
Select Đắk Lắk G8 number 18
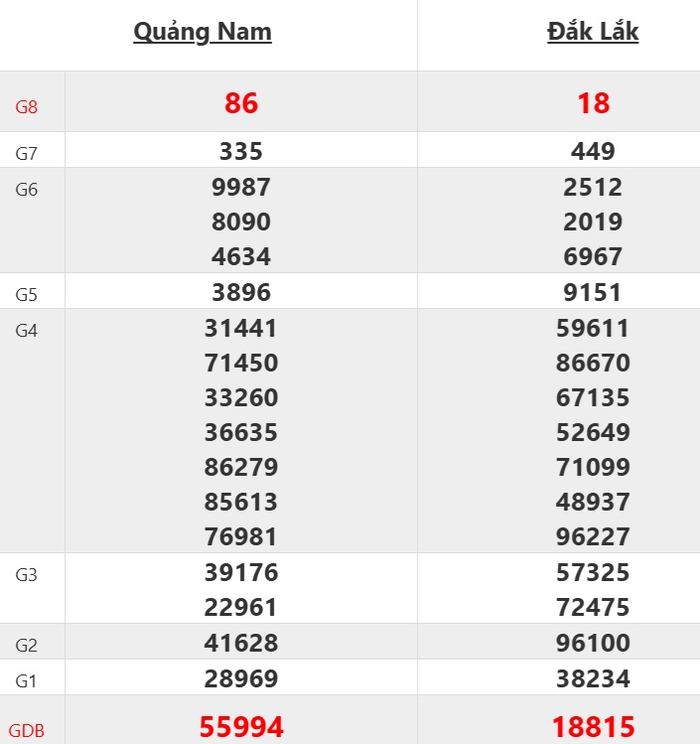593,103
